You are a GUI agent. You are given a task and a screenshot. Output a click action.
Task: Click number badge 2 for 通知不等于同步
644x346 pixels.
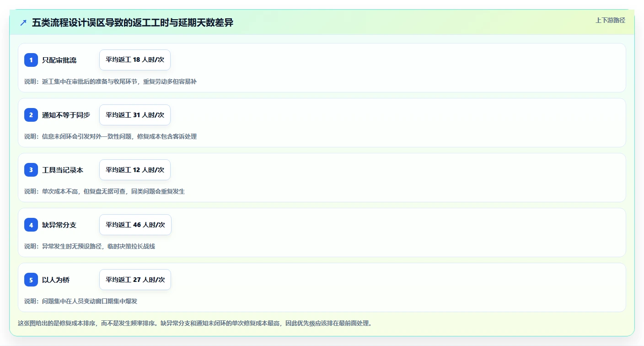coord(31,115)
